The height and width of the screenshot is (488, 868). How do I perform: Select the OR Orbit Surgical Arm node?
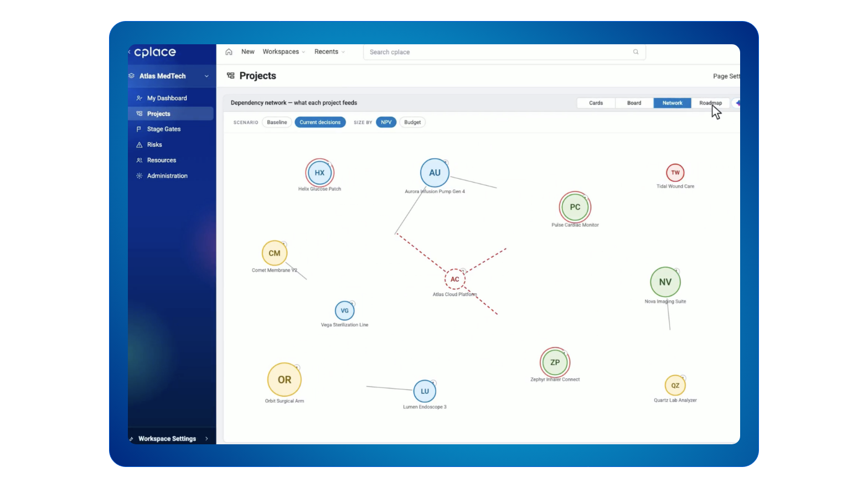[285, 380]
